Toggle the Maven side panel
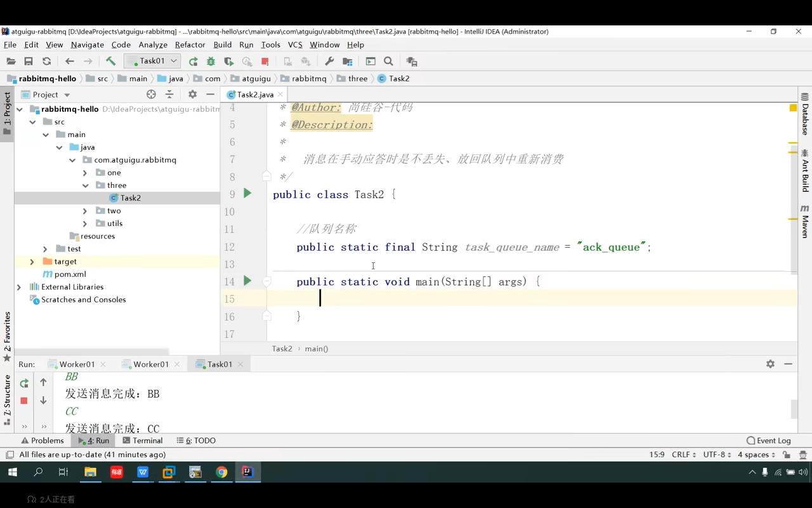The image size is (812, 508). [805, 221]
